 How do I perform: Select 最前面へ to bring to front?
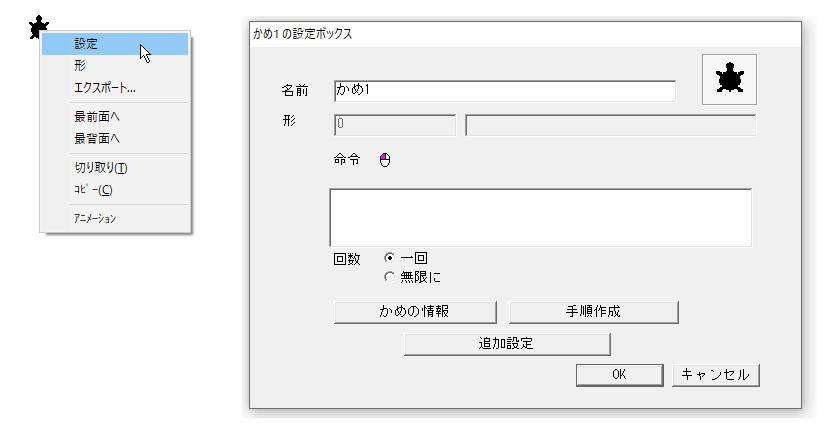[x=115, y=117]
